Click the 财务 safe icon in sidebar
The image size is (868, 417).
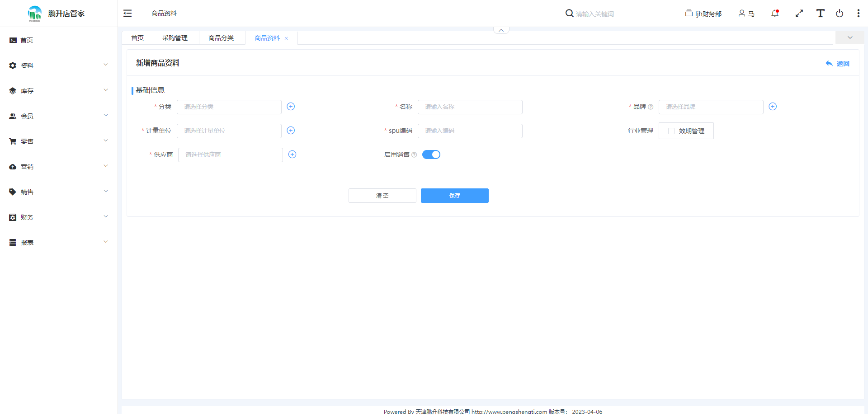13,217
